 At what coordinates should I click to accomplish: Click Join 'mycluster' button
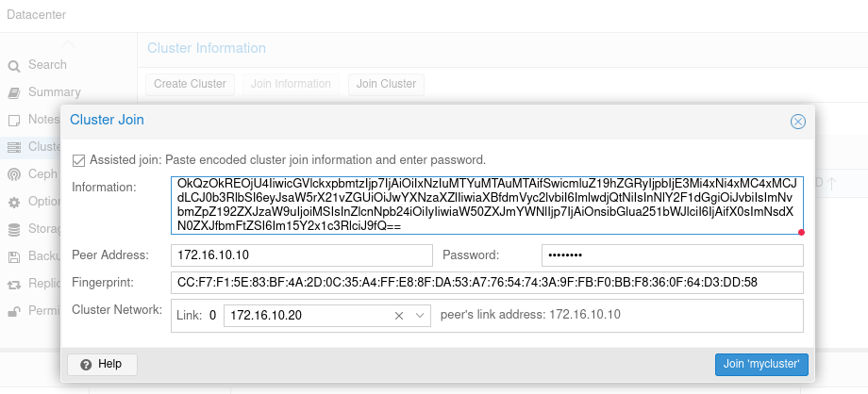(761, 364)
